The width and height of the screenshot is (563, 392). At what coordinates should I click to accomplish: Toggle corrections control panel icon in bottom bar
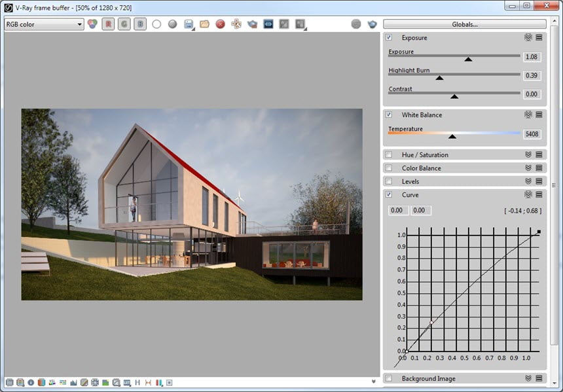[x=10, y=382]
